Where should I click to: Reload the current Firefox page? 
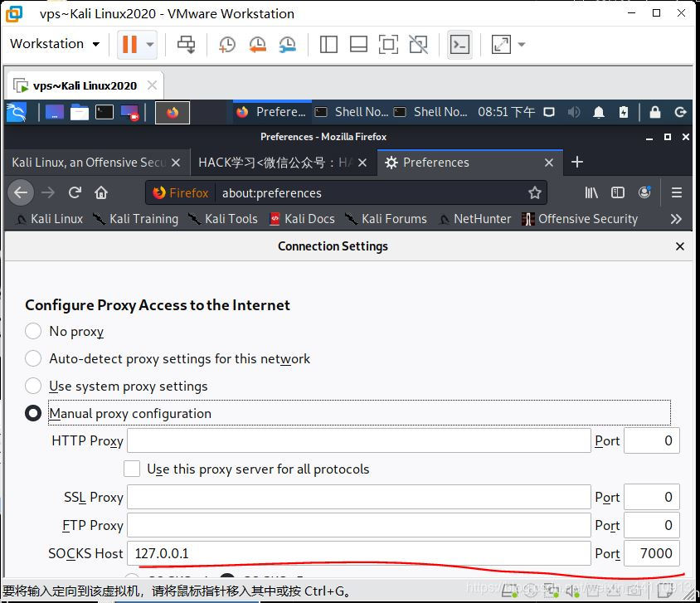[75, 192]
